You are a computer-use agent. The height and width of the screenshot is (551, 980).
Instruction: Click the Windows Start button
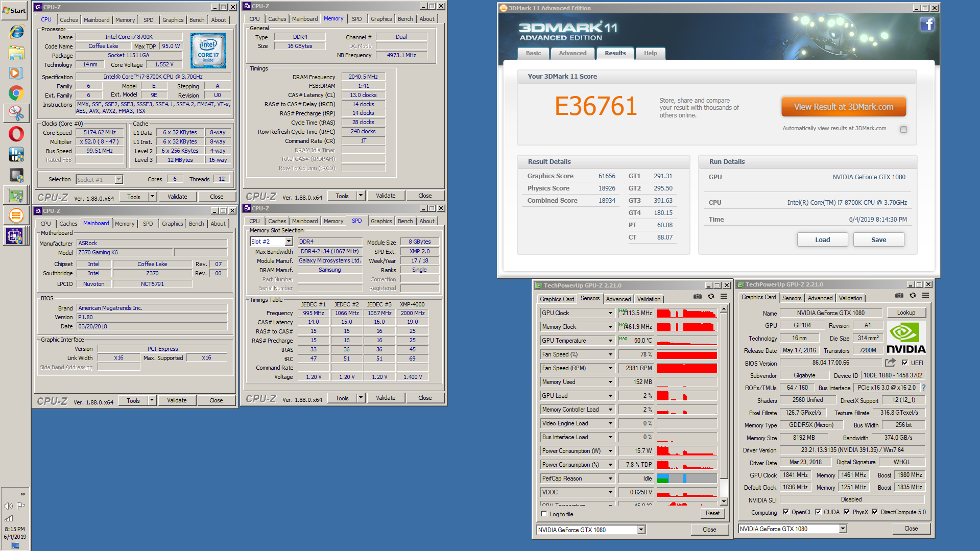14,10
